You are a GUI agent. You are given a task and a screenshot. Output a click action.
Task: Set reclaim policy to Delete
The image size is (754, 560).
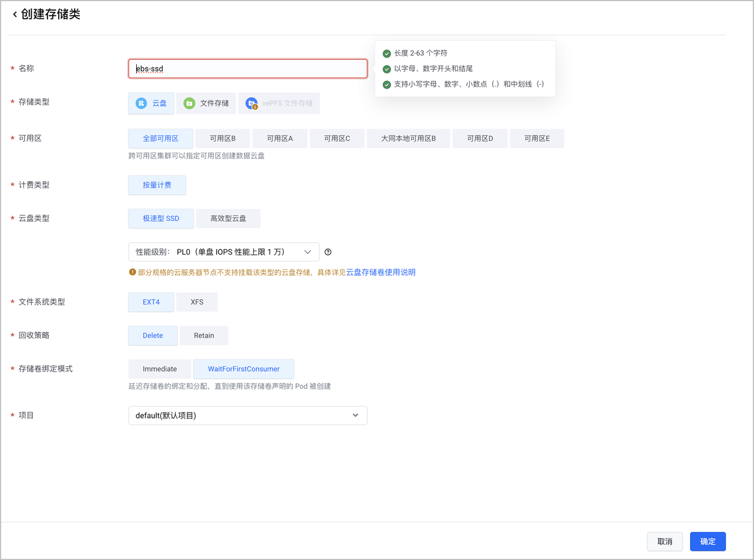pyautogui.click(x=153, y=336)
